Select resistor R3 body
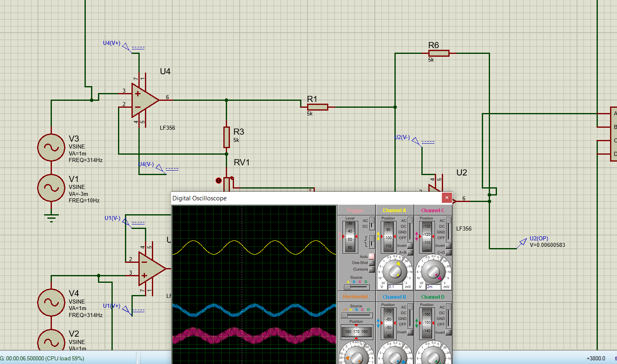Viewport: 617px width, 364px height. point(227,137)
